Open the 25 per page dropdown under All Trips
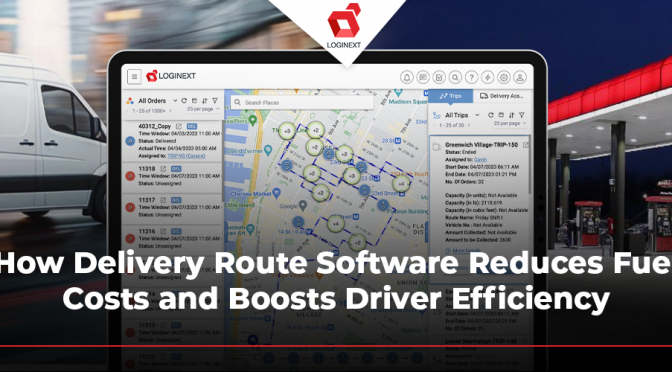Viewport: 672px width, 372px height. (510, 123)
